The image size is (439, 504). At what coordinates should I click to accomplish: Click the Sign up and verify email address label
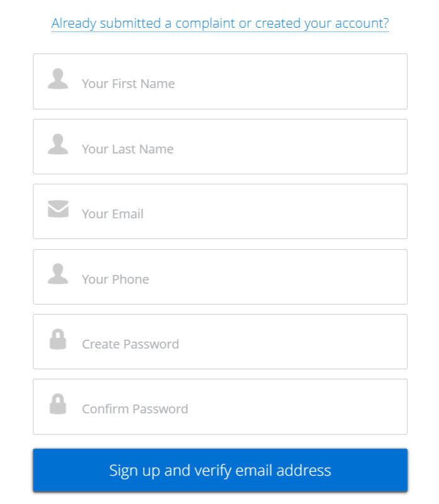(x=219, y=469)
